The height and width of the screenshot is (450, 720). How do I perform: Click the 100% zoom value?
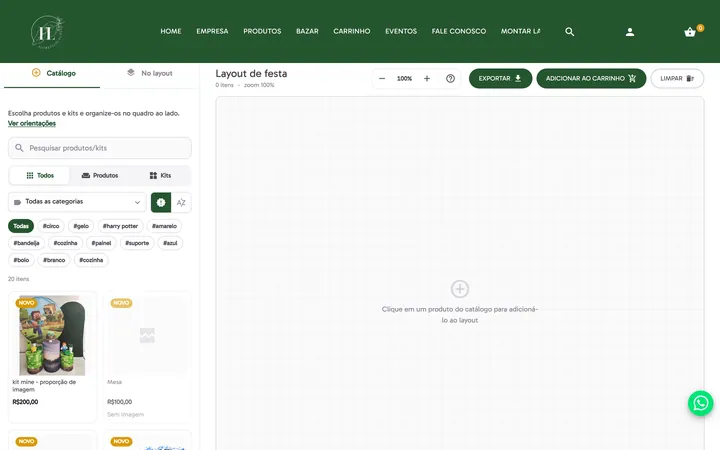tap(404, 79)
